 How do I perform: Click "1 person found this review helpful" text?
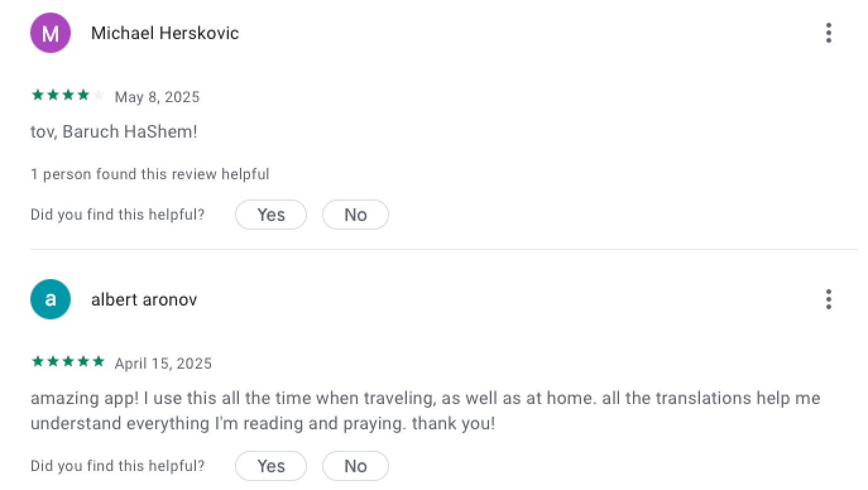[x=150, y=174]
